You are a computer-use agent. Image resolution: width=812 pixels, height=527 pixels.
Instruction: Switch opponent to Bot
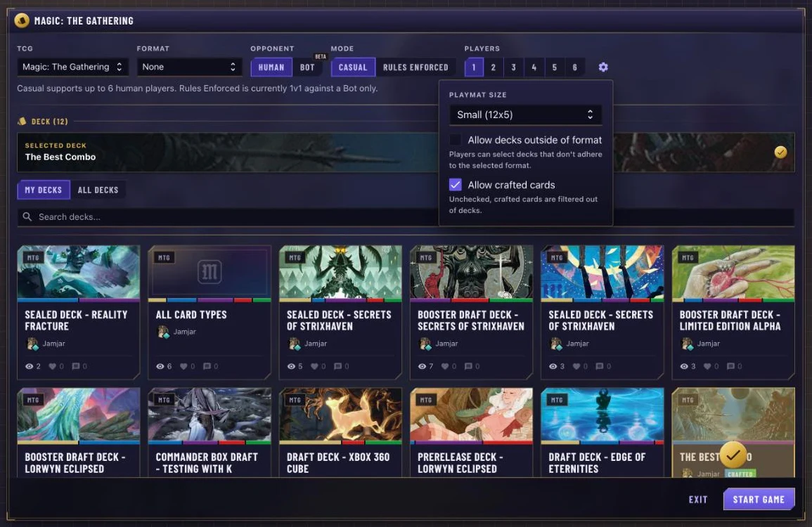point(307,67)
